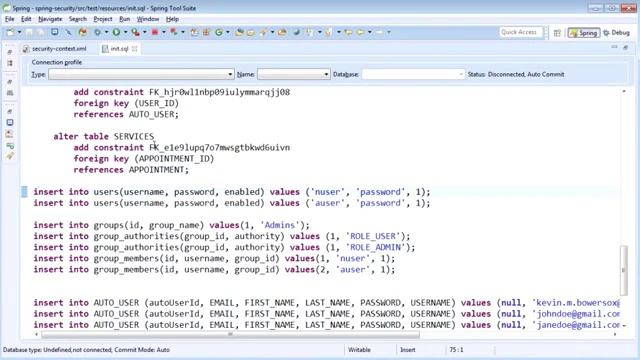Click the Spring dashboard leaf icon
Screen dimensions: 640x360
pos(83,32)
